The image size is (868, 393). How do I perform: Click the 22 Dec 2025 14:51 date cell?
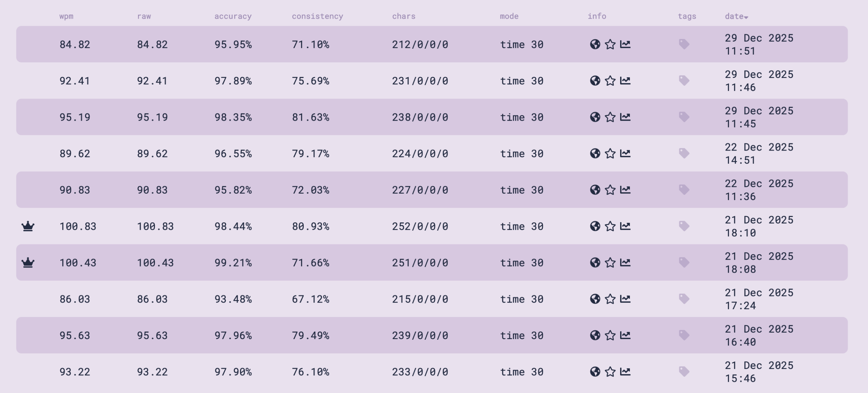pos(759,154)
